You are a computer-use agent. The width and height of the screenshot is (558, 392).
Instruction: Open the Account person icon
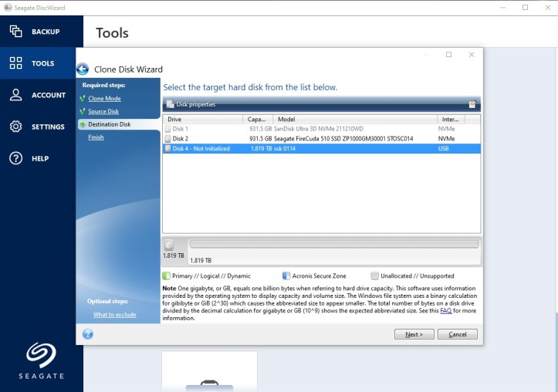click(x=15, y=95)
